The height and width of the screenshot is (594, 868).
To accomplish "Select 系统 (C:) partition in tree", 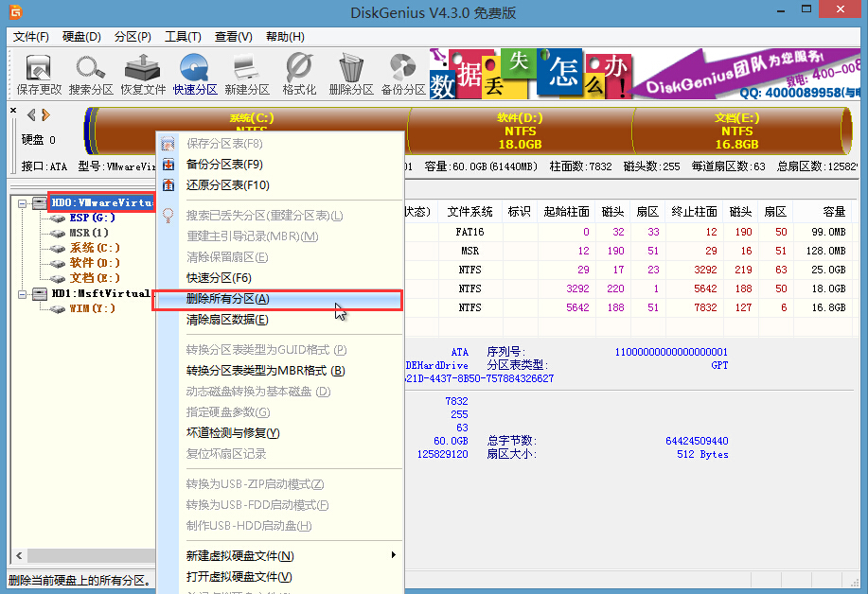I will [x=95, y=248].
